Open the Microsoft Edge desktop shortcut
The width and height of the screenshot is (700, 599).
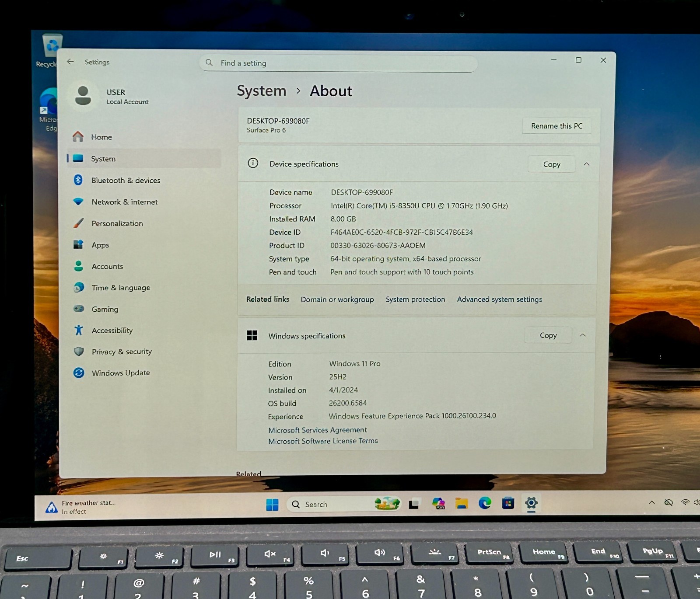(49, 109)
